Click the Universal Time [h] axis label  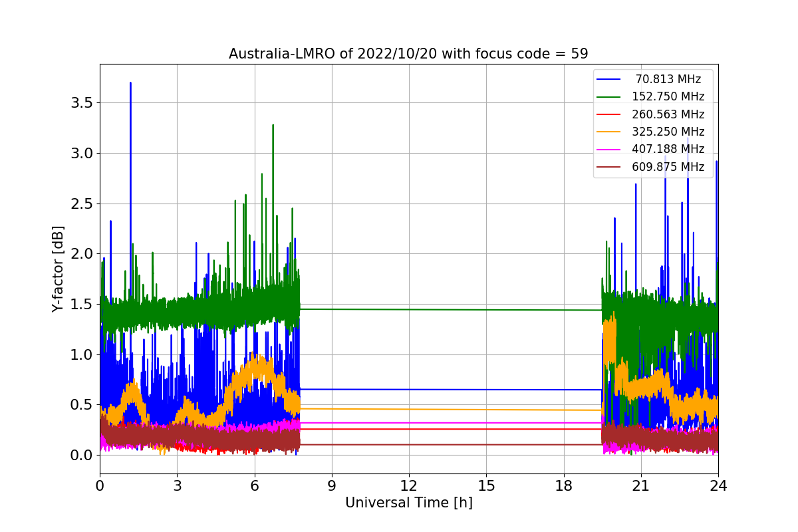coord(409,503)
